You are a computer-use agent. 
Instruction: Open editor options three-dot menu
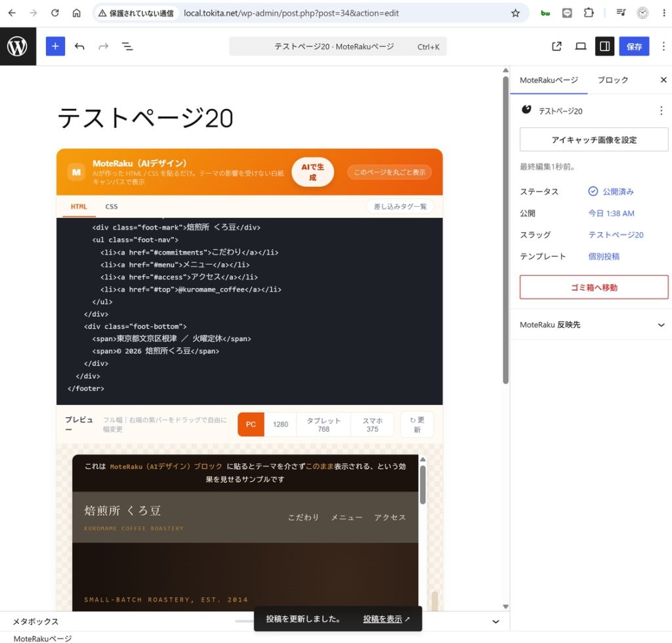(663, 47)
